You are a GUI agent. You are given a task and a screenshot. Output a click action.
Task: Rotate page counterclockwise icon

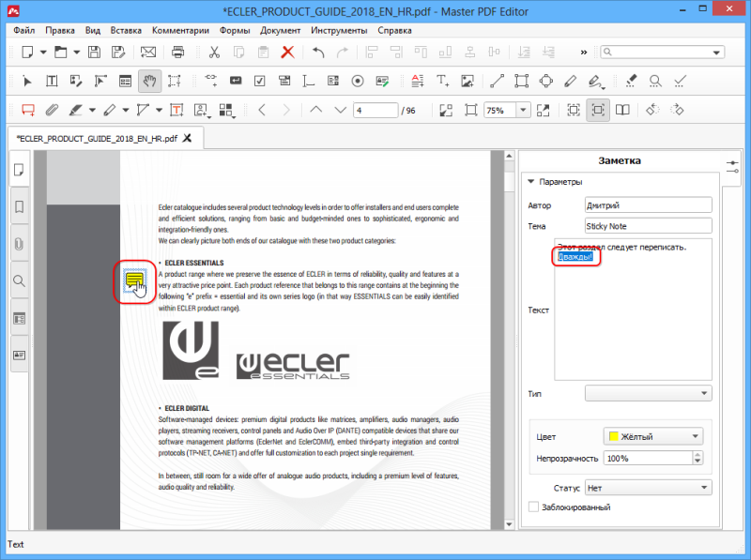(x=652, y=110)
